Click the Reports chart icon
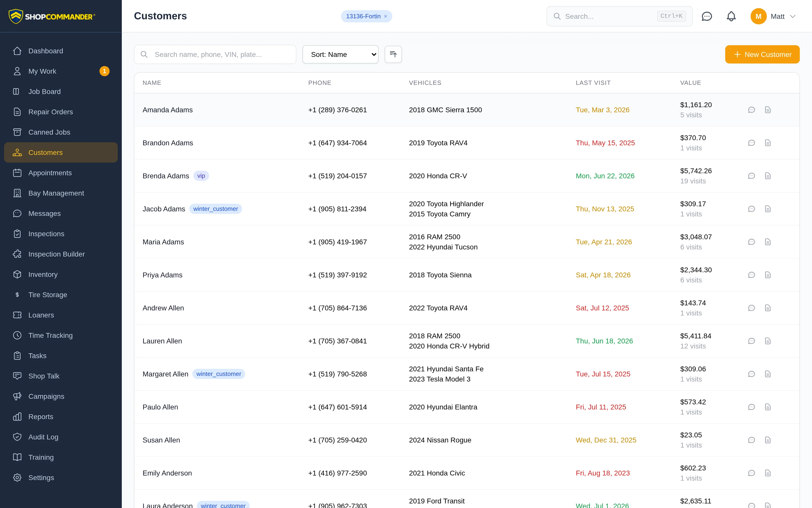 [17, 417]
